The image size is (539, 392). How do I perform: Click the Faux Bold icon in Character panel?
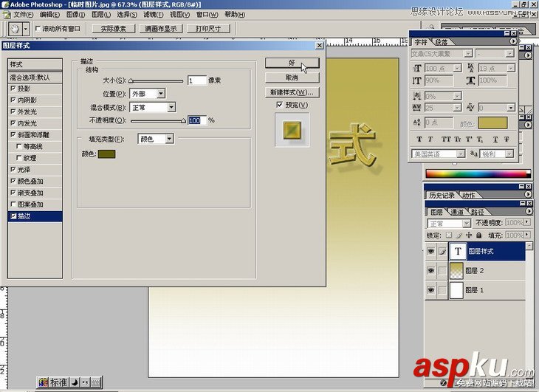419,139
